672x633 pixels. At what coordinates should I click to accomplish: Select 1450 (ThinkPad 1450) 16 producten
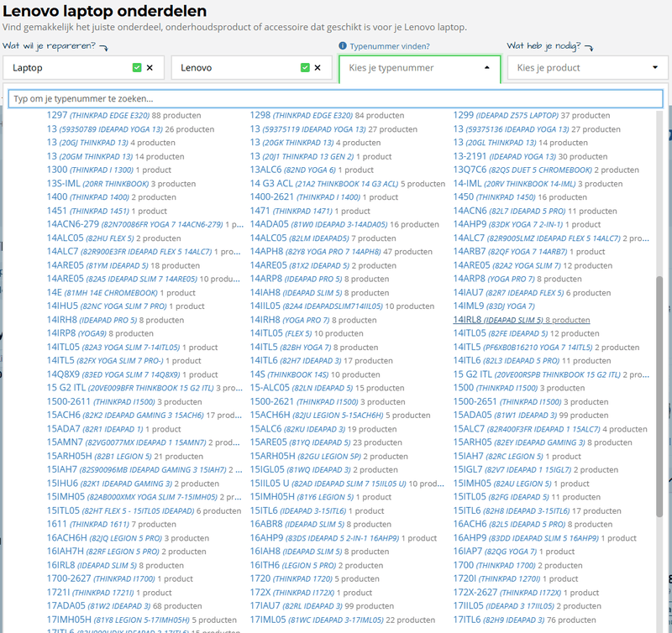click(520, 197)
